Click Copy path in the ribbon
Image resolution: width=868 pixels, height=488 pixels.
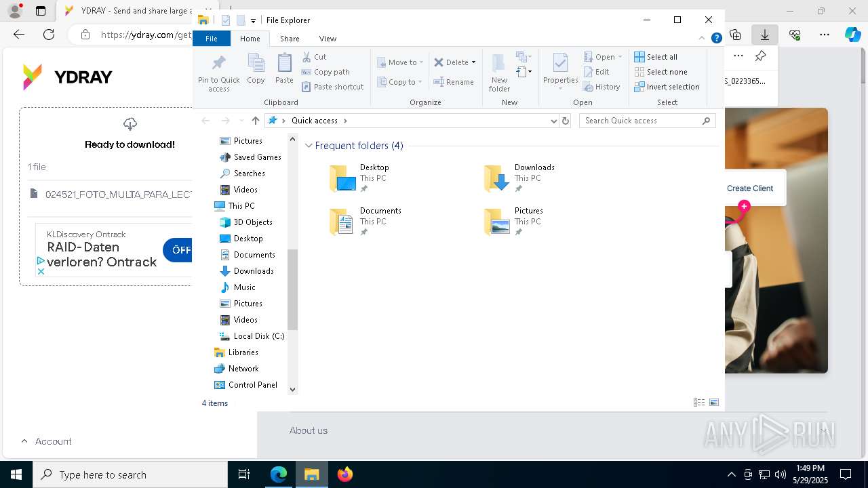[x=325, y=72]
